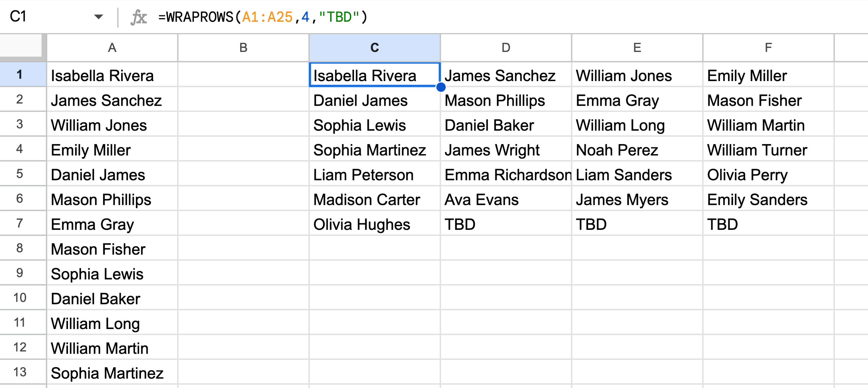The width and height of the screenshot is (868, 388).
Task: Select row 1 header
Action: point(20,75)
